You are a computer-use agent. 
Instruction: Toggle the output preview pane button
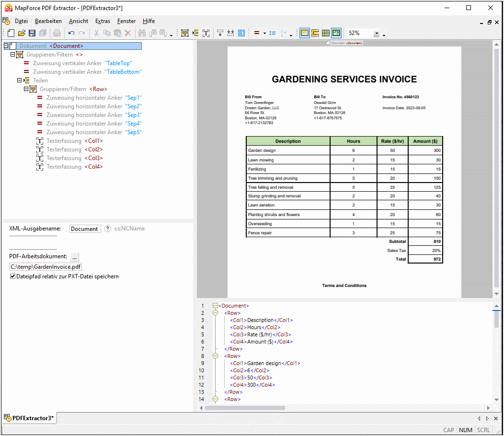336,33
